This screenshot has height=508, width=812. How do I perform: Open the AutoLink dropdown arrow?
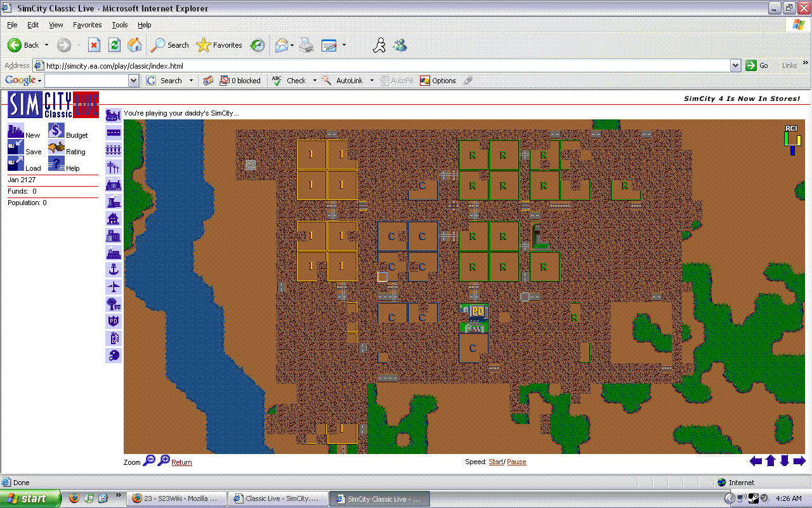tap(372, 81)
